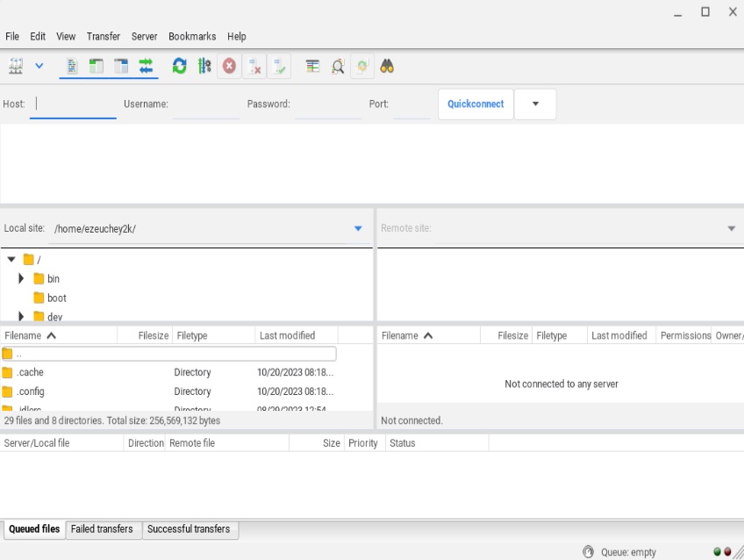
Task: Open the Help menu
Action: [236, 37]
